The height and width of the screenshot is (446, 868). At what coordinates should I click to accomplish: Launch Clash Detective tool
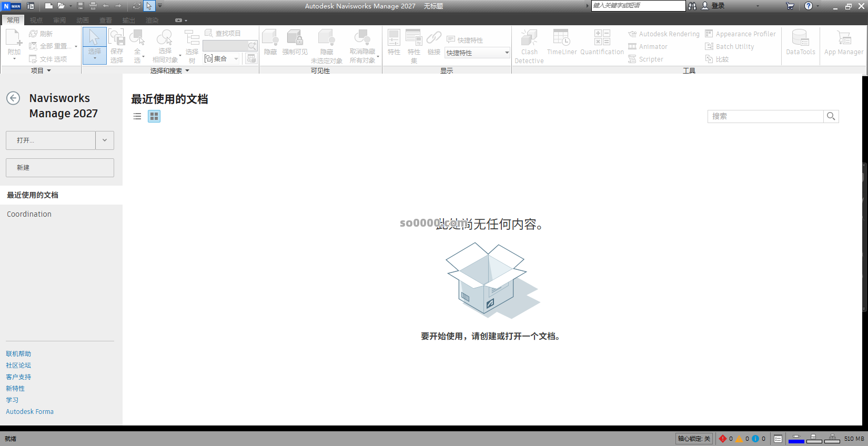529,46
